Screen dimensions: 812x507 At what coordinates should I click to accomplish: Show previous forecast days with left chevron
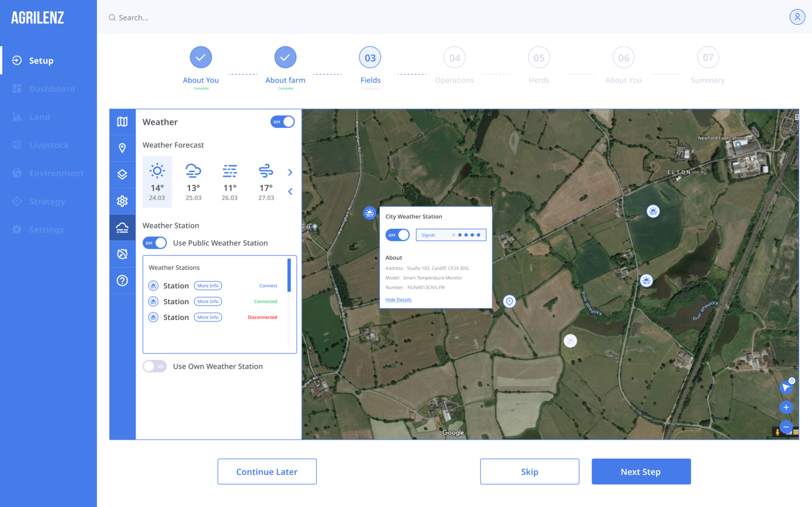(x=290, y=192)
